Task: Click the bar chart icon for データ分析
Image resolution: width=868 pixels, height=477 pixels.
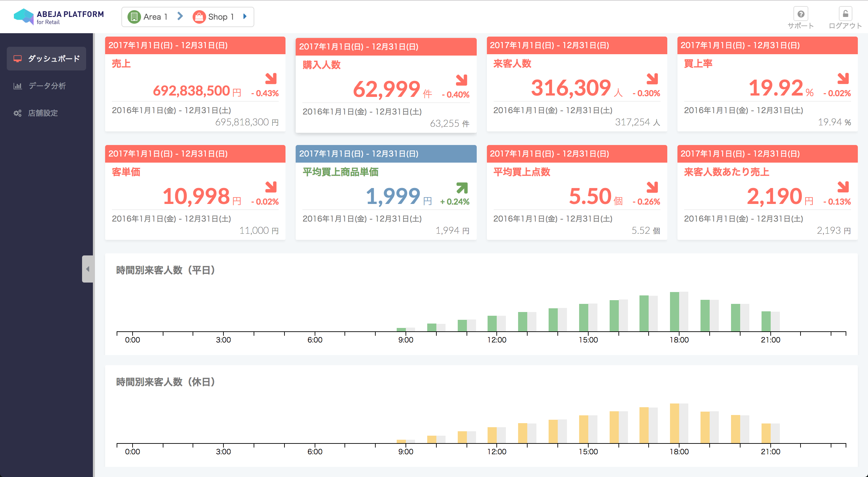Action: coord(18,86)
